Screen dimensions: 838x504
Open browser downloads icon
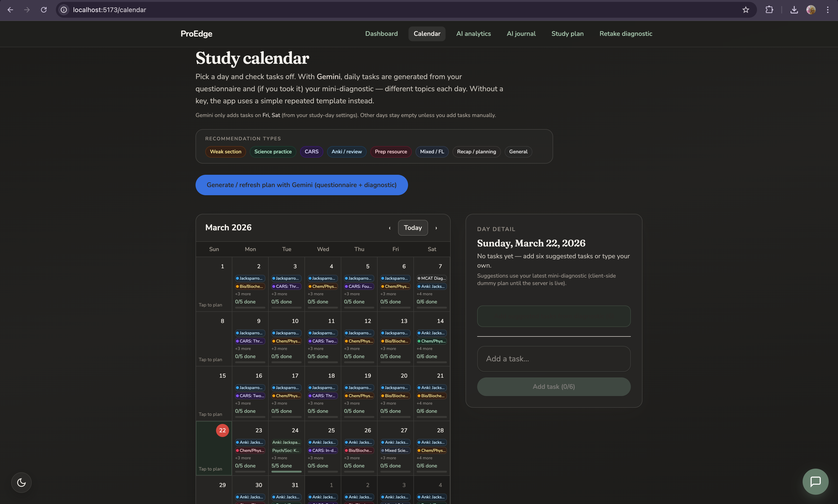coord(794,10)
